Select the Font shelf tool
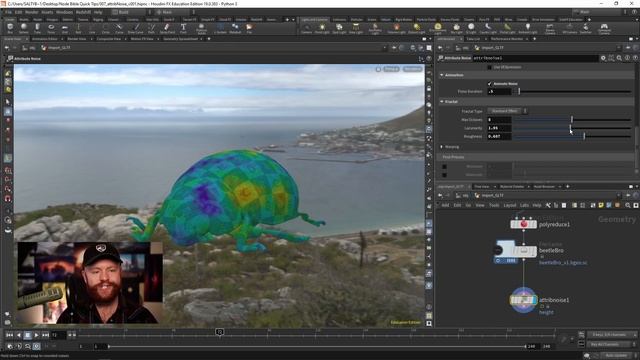The width and height of the screenshot is (640, 360). 183,28
